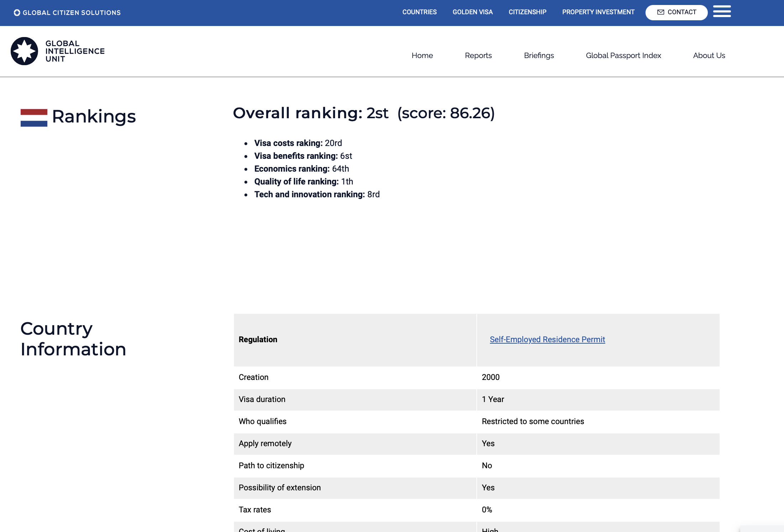Open the Reports section
Viewport: 784px width, 532px height.
click(478, 56)
